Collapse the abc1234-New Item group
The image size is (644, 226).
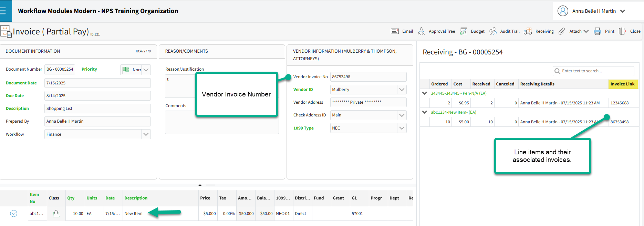(x=425, y=112)
